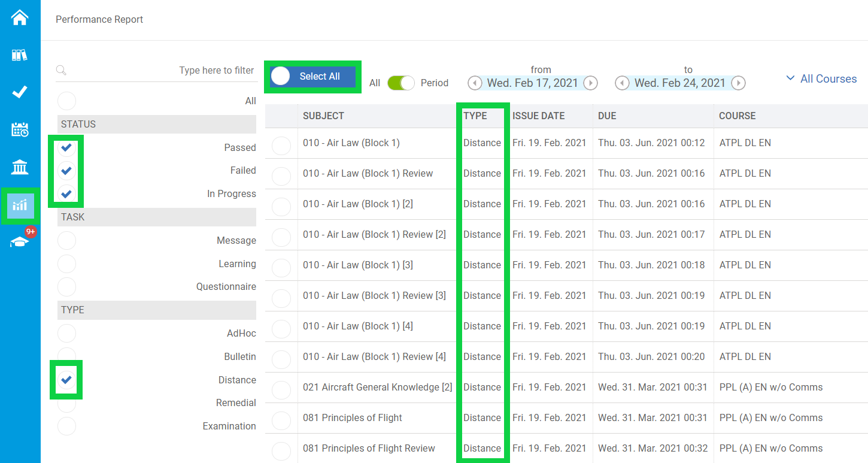Image resolution: width=868 pixels, height=463 pixels.
Task: Expand the All Courses dropdown
Action: (821, 79)
